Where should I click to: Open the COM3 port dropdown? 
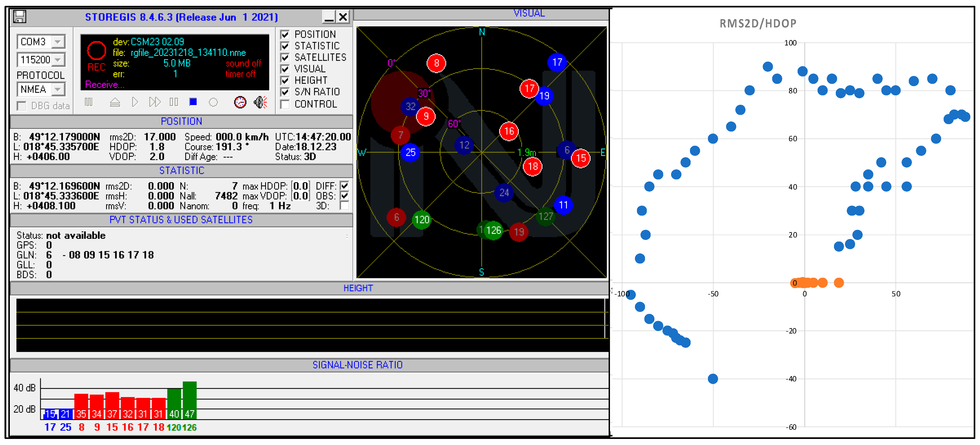(x=58, y=42)
